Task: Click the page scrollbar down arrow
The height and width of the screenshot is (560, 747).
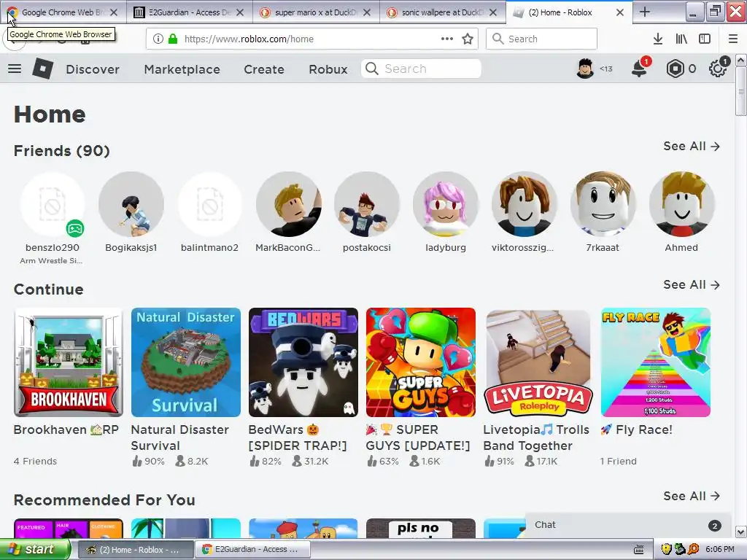Action: click(741, 532)
